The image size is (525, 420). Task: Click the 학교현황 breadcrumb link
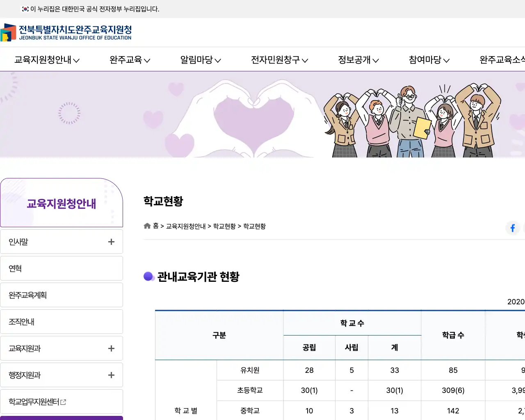pos(225,226)
